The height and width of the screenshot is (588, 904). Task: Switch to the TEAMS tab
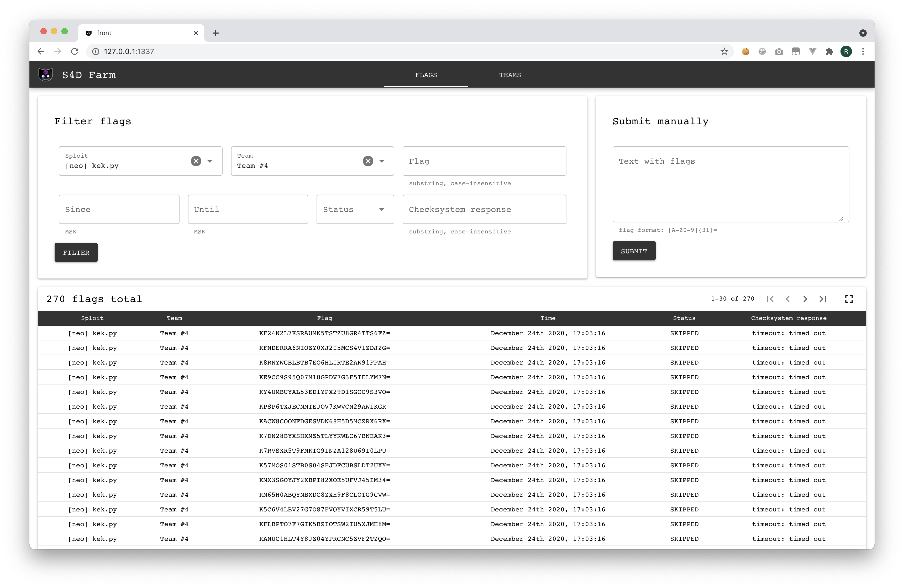(x=510, y=75)
